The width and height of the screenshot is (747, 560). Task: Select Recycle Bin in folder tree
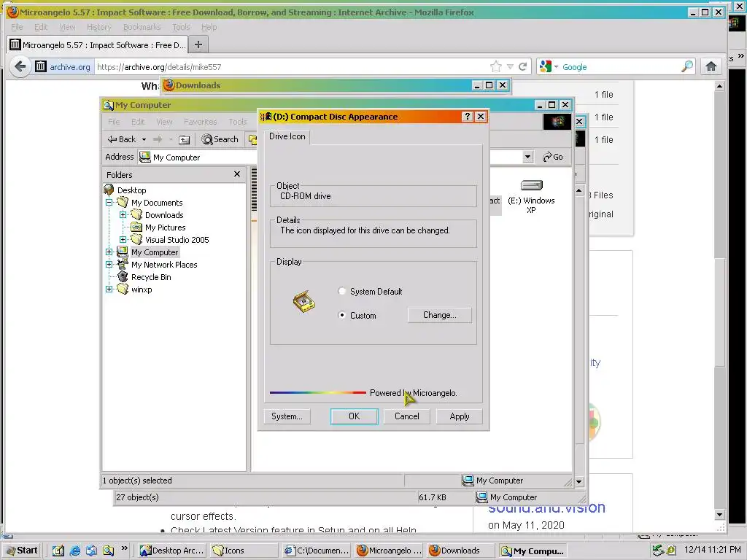pos(151,276)
